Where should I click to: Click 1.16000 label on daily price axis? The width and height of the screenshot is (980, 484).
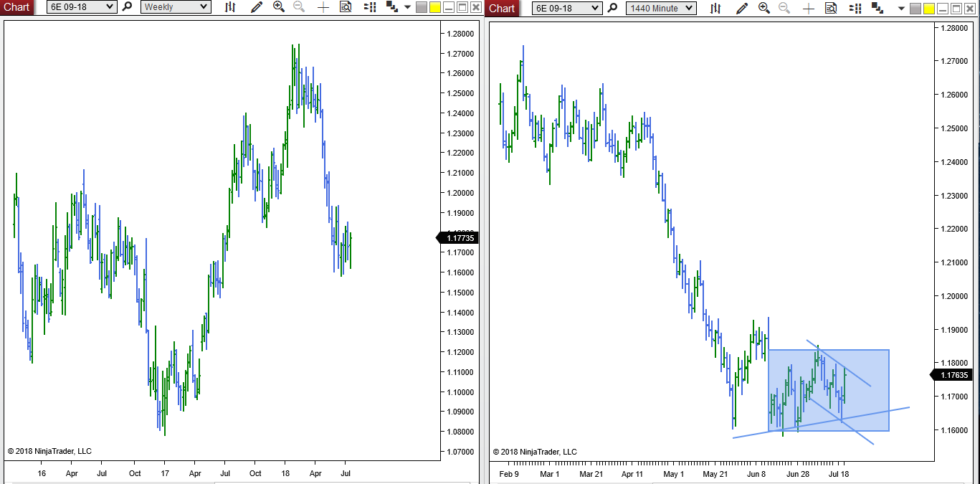pos(954,430)
